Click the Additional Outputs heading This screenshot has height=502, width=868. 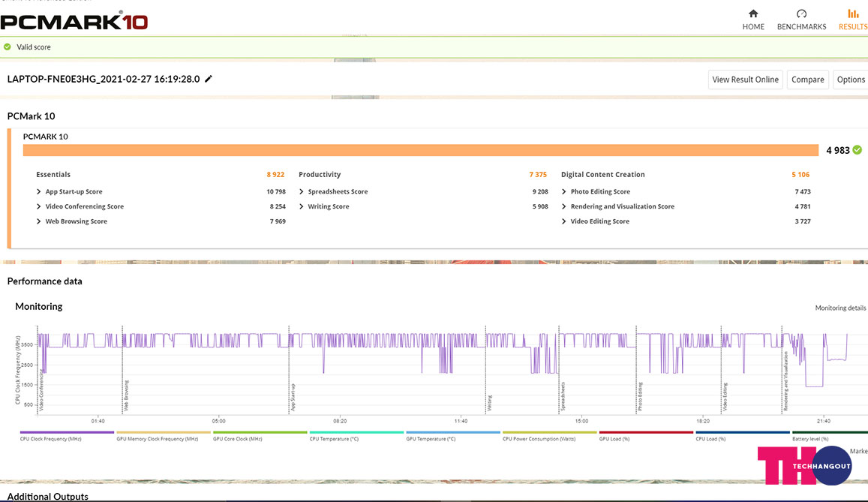coord(47,497)
